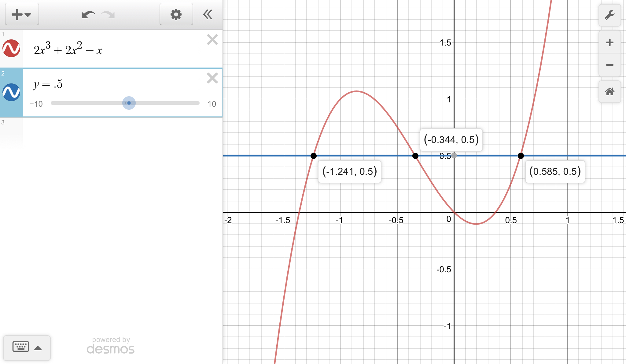Zoom in on the graph
This screenshot has height=364, width=626.
(609, 42)
